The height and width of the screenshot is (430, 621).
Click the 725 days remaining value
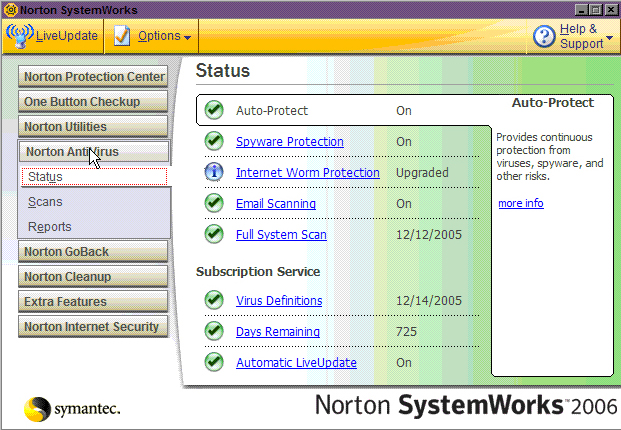406,331
